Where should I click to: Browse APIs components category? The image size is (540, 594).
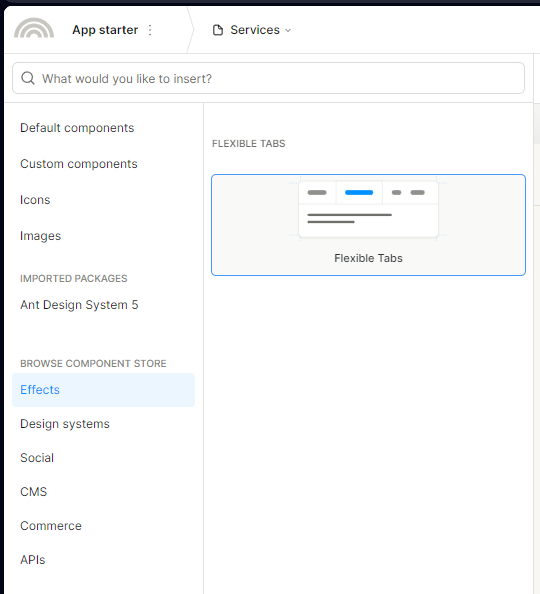tap(33, 560)
